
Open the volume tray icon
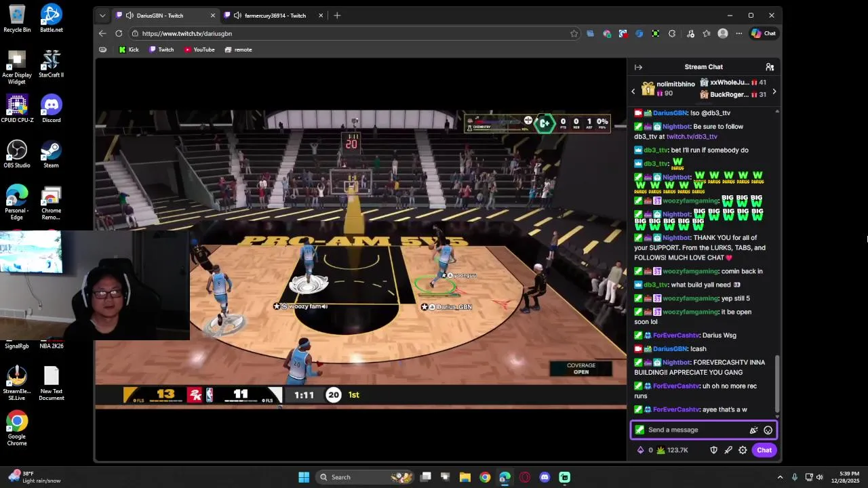(x=819, y=477)
